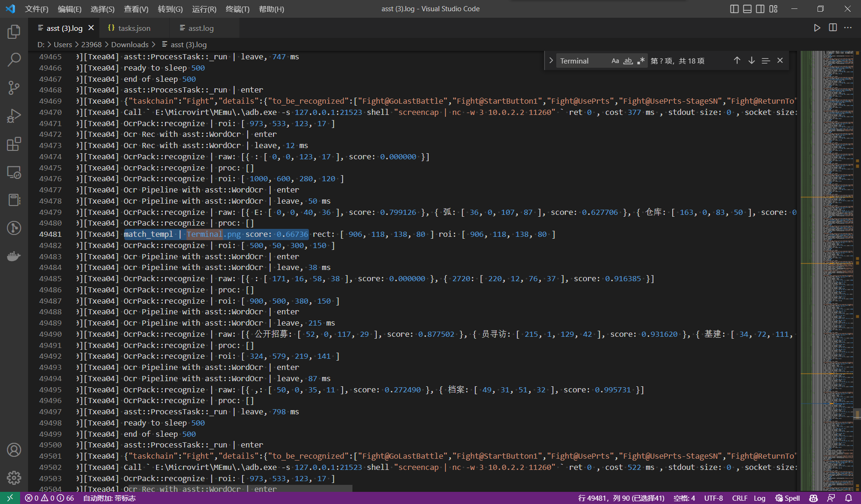Open the Downloads breadcrumb dropdown
The width and height of the screenshot is (861, 504).
tap(130, 44)
